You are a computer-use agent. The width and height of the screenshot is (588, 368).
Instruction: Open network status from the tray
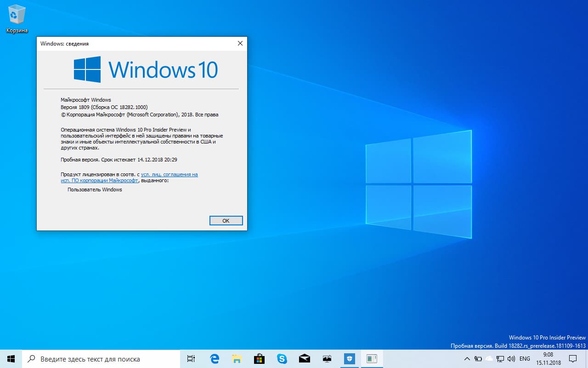pos(500,358)
